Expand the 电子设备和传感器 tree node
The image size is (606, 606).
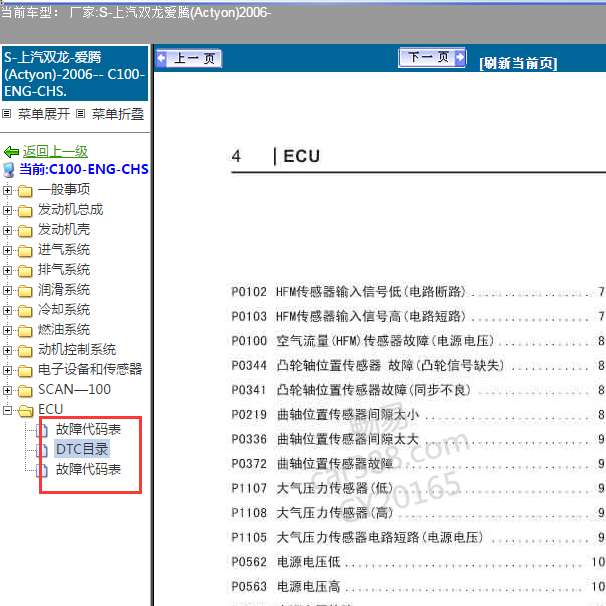pos(7,370)
